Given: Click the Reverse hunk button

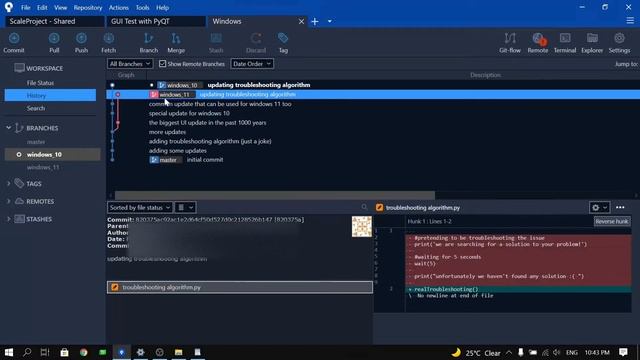Looking at the screenshot, I should pos(611,221).
